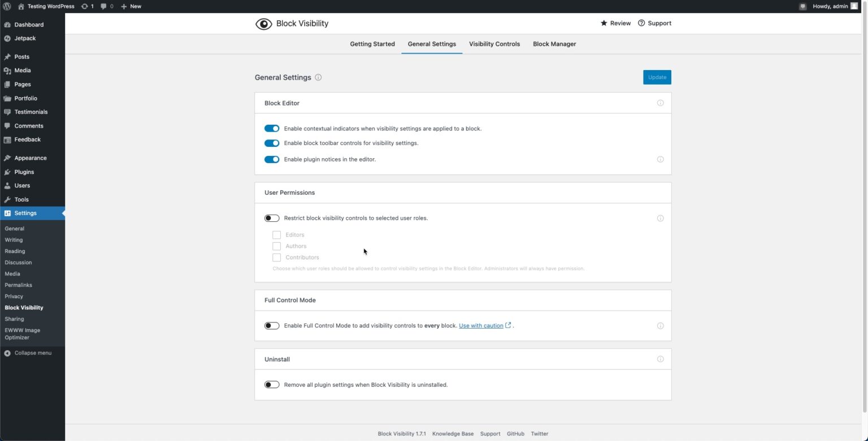Image resolution: width=868 pixels, height=441 pixels.
Task: Check the Editors role checkbox
Action: pos(276,234)
